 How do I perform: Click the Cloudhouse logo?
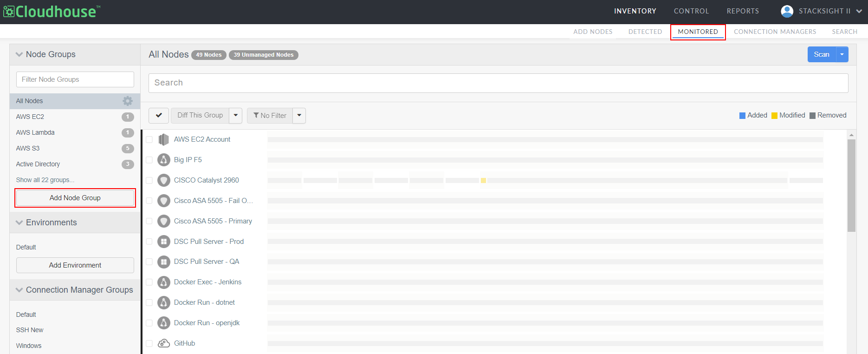pos(52,11)
